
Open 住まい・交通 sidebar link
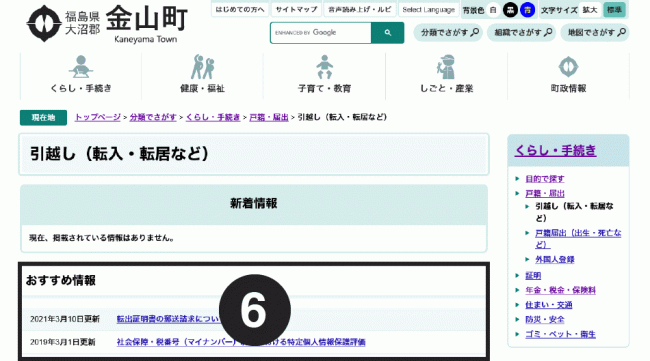[x=549, y=305]
